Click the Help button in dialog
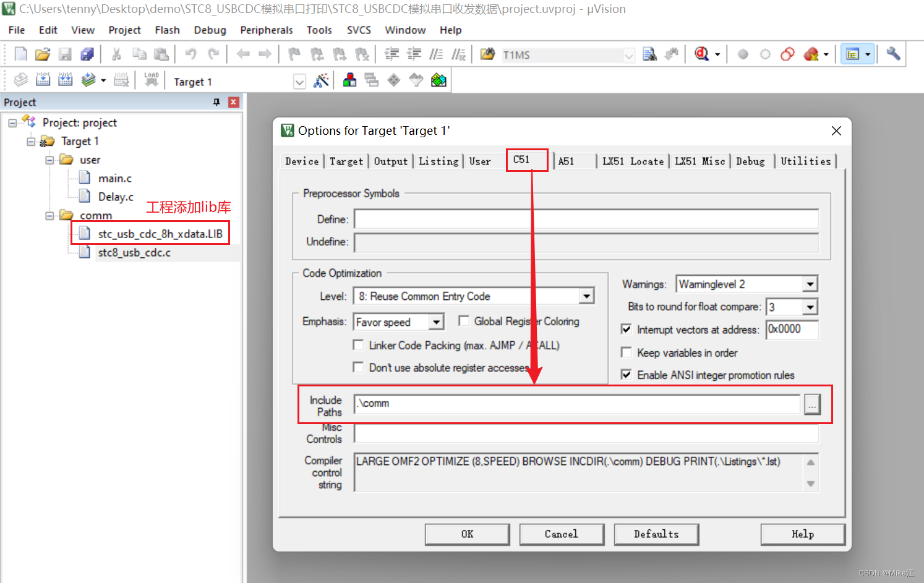 tap(803, 534)
